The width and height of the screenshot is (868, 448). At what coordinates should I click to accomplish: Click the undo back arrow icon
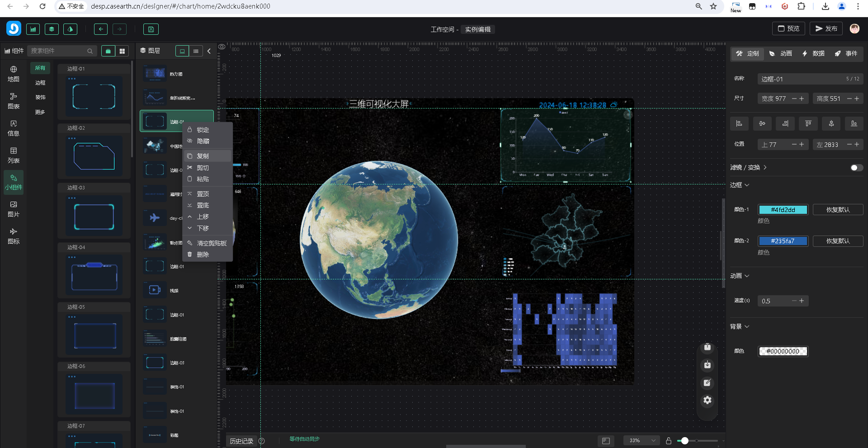coord(101,29)
